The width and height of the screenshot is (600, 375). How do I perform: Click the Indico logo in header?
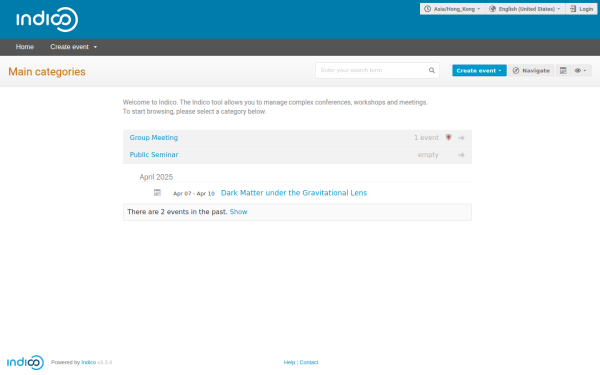47,20
